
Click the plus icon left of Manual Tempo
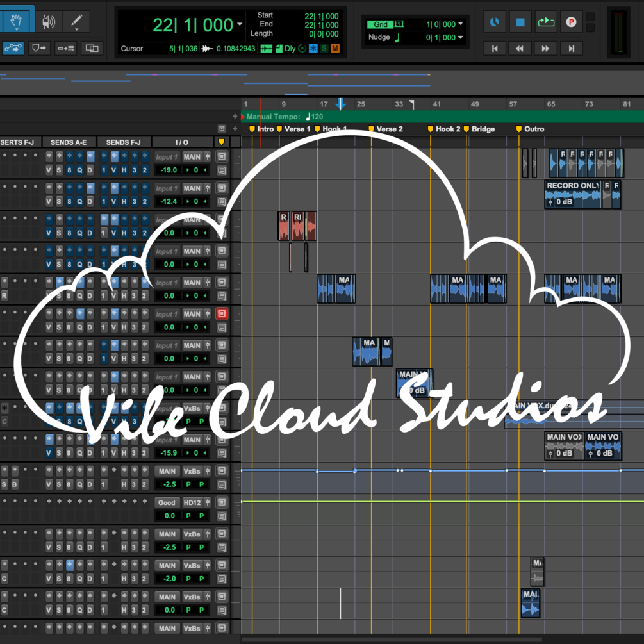pyautogui.click(x=235, y=117)
